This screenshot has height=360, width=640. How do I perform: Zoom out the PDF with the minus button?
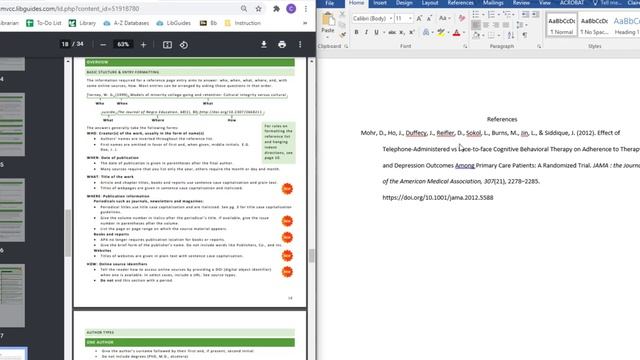tap(103, 45)
